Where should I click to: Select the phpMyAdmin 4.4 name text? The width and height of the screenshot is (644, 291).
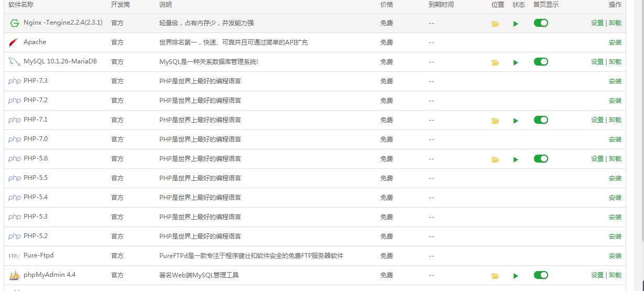coord(49,275)
